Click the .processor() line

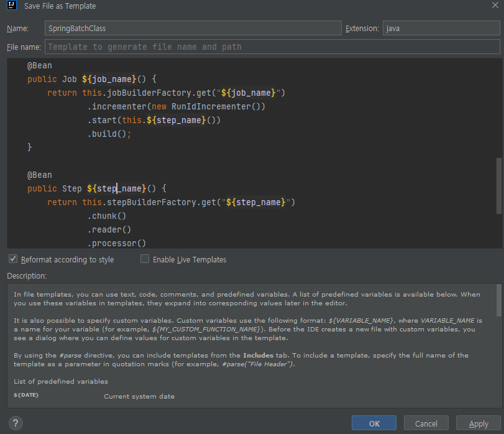(117, 243)
